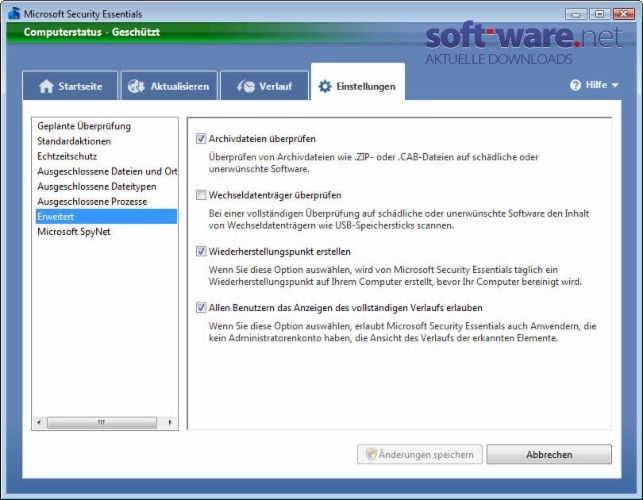Click the Archivdateien überprüfen label text

point(262,139)
